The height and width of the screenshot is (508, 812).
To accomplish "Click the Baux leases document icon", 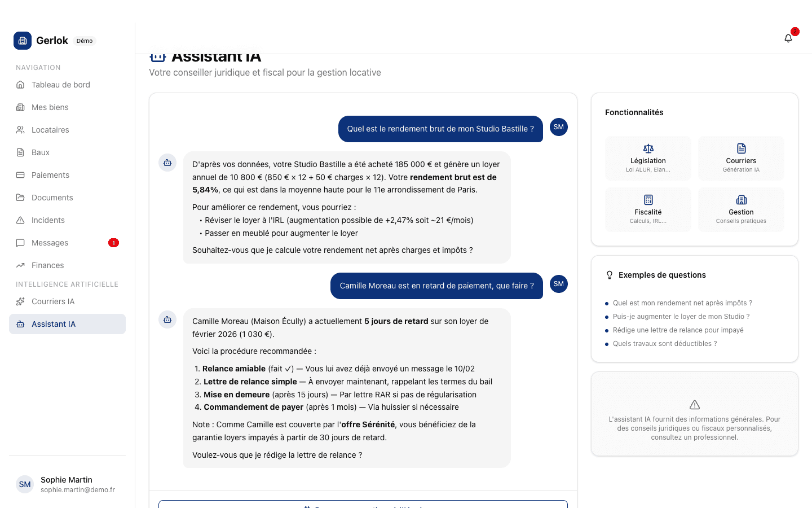I will tap(20, 152).
